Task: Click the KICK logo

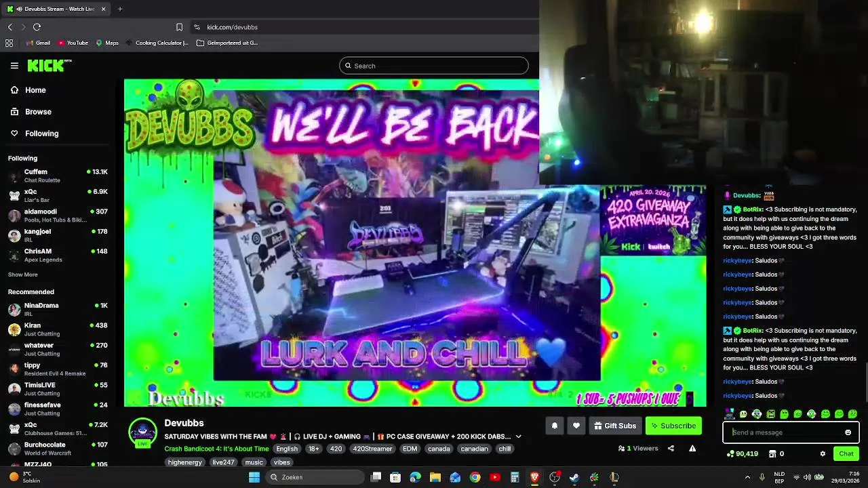Action: coord(49,66)
